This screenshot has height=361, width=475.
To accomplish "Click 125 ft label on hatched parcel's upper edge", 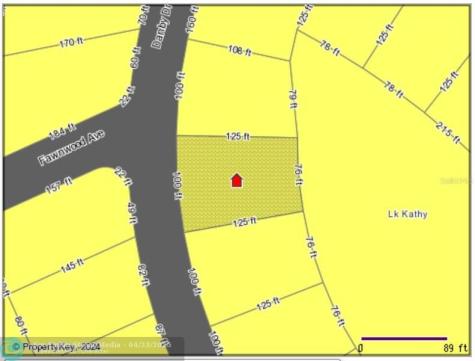I will coord(238,136).
